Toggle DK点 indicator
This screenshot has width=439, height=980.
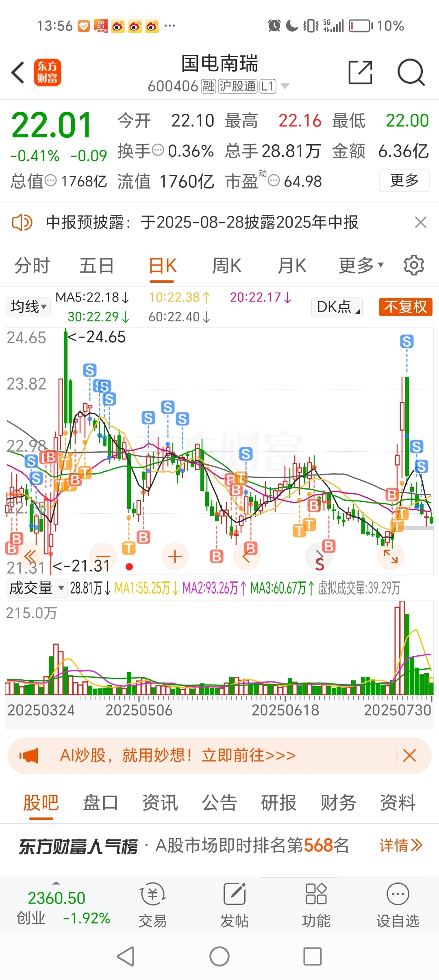pyautogui.click(x=337, y=307)
